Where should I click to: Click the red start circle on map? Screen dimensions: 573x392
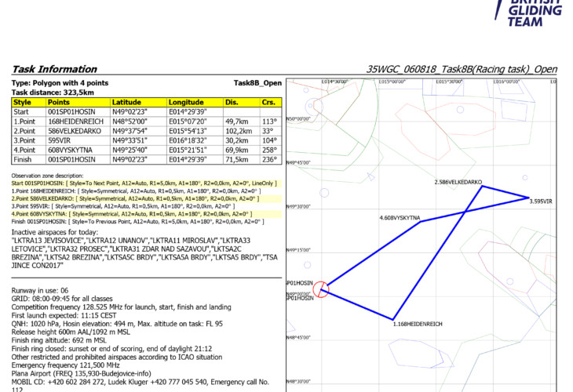pos(320,290)
